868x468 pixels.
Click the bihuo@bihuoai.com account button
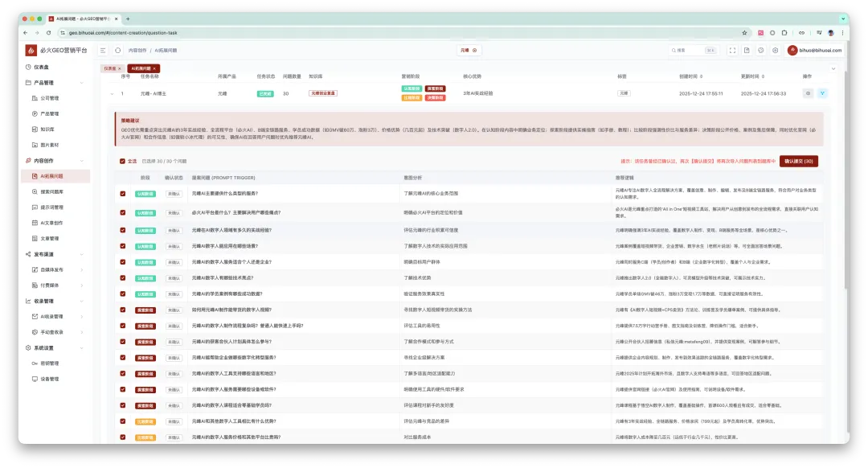[814, 50]
